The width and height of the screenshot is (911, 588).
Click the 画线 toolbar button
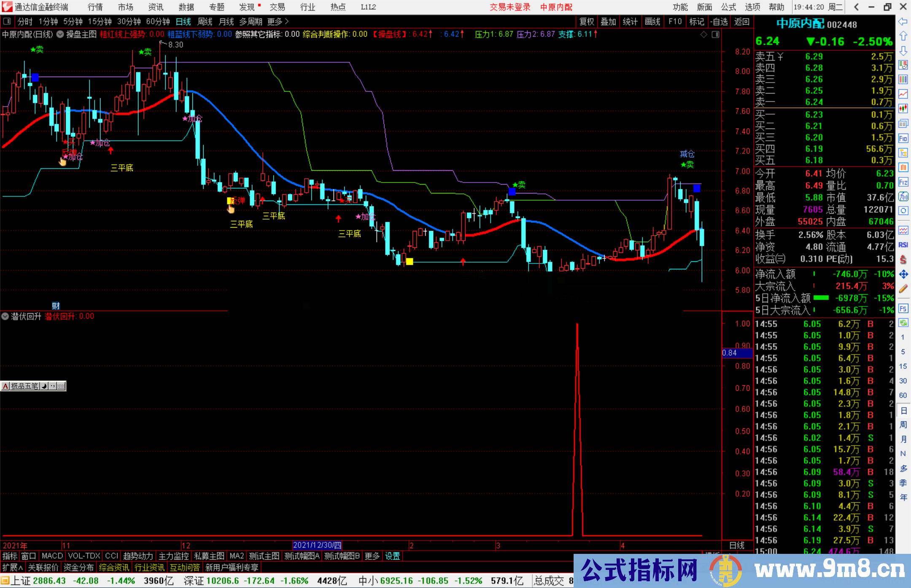tap(652, 21)
